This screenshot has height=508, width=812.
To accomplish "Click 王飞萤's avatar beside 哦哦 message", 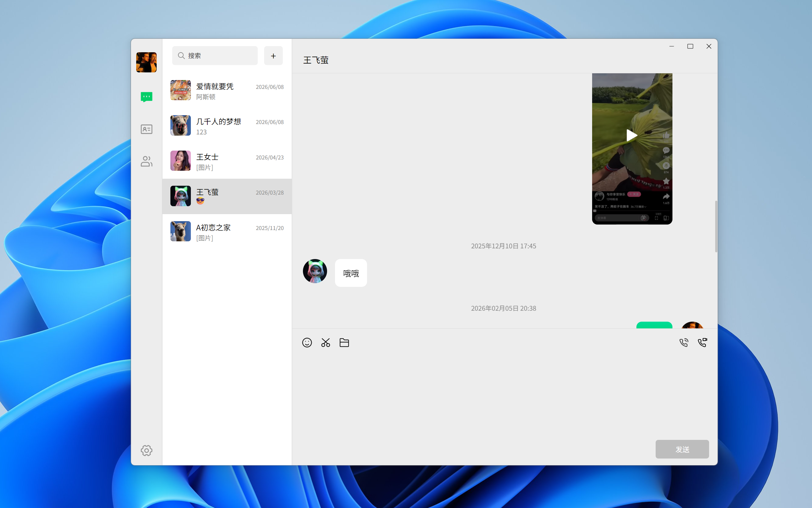I will coord(315,271).
